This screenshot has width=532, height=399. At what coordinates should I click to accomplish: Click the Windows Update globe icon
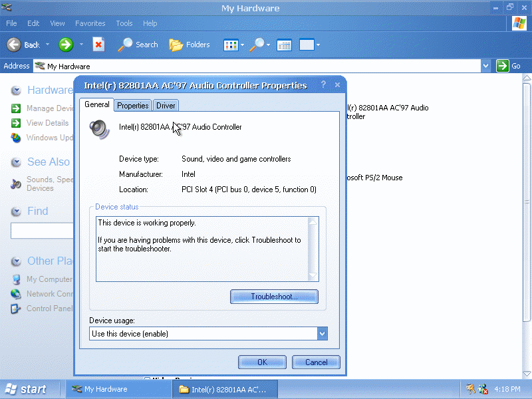pos(16,138)
